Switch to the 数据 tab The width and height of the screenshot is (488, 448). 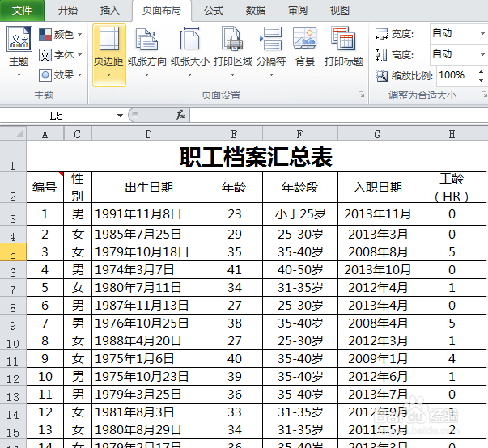point(256,11)
